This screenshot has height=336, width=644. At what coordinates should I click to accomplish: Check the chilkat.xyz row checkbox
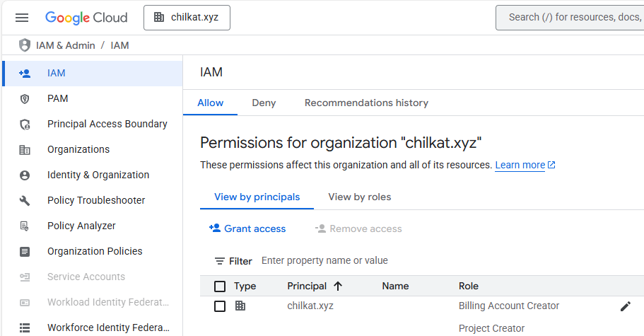(x=220, y=306)
